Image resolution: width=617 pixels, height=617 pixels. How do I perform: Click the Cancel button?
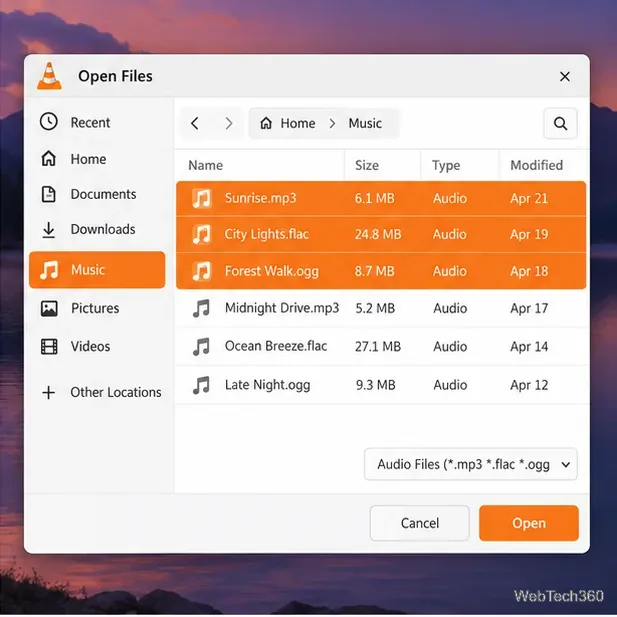(x=419, y=523)
